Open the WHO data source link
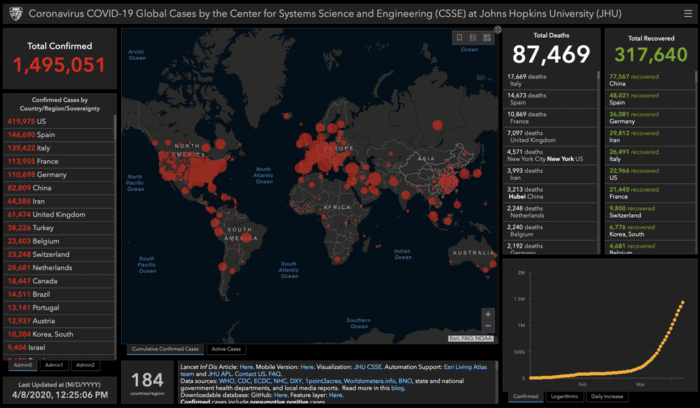 pyautogui.click(x=226, y=381)
